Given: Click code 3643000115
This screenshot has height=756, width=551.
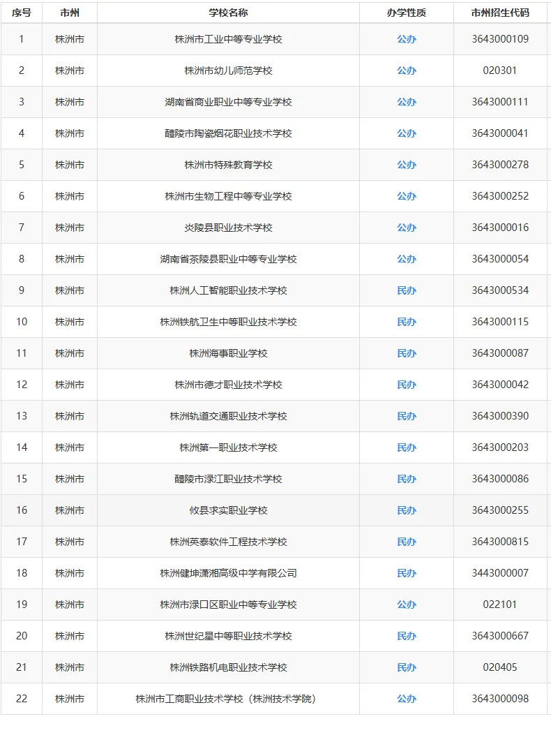Looking at the screenshot, I should click(500, 322).
